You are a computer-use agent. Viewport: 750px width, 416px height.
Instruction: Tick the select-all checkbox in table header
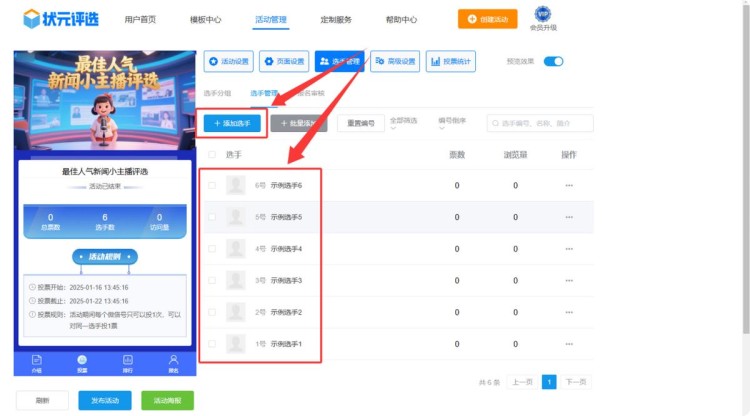click(211, 155)
